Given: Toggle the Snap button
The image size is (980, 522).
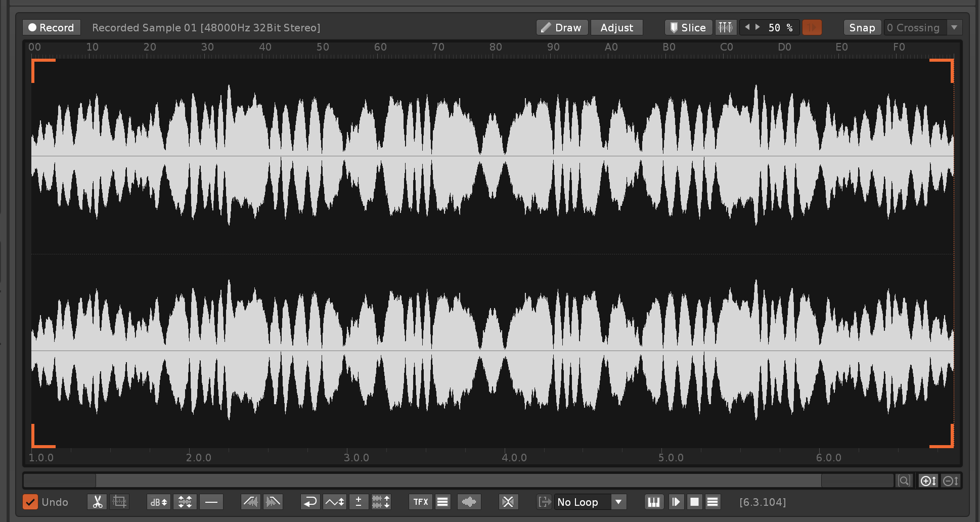Looking at the screenshot, I should [x=862, y=27].
